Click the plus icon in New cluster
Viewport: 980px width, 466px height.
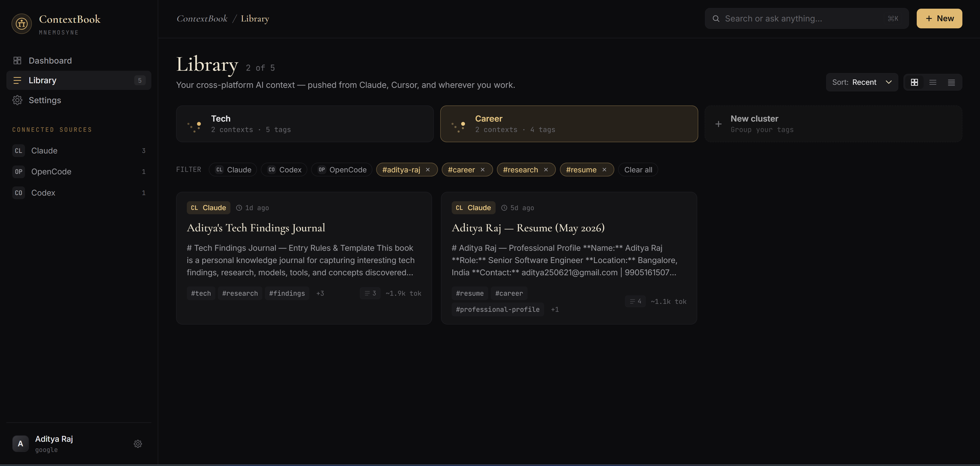click(x=718, y=124)
